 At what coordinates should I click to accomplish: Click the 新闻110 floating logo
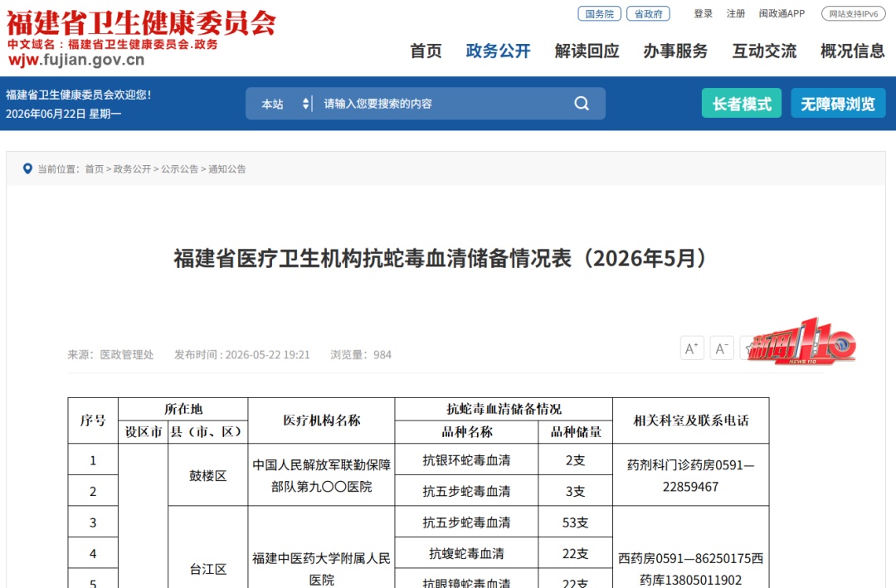point(801,343)
